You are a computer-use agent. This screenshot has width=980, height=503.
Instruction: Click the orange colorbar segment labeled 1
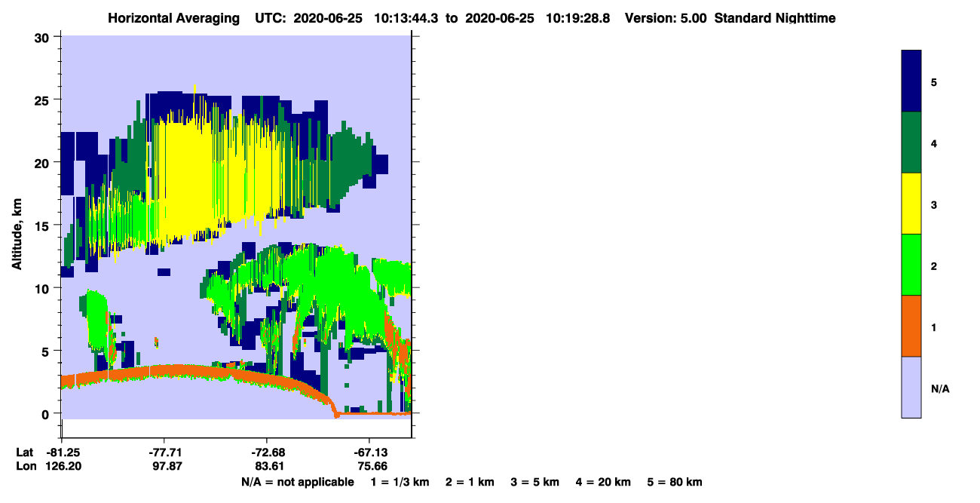pyautogui.click(x=911, y=326)
